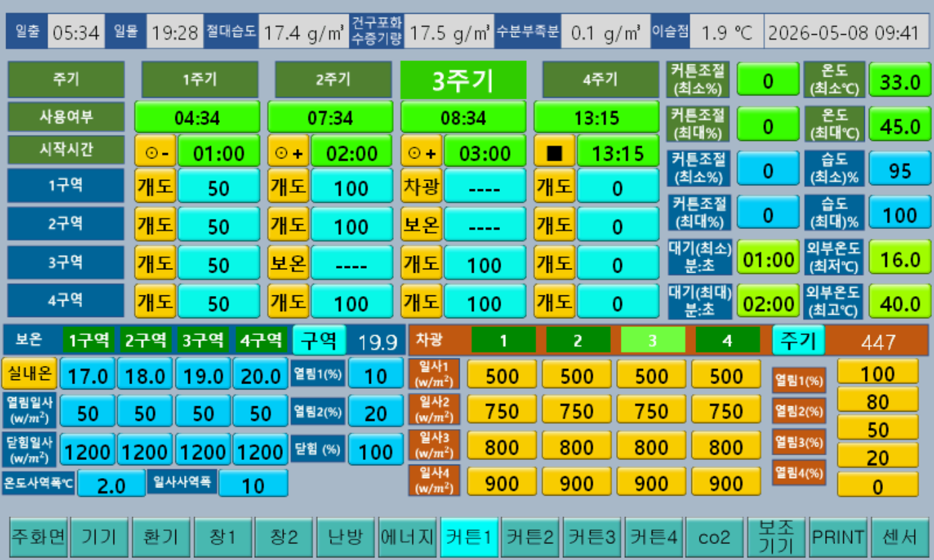Edit outside highest temperature 40.0
934x560 pixels.
click(900, 302)
